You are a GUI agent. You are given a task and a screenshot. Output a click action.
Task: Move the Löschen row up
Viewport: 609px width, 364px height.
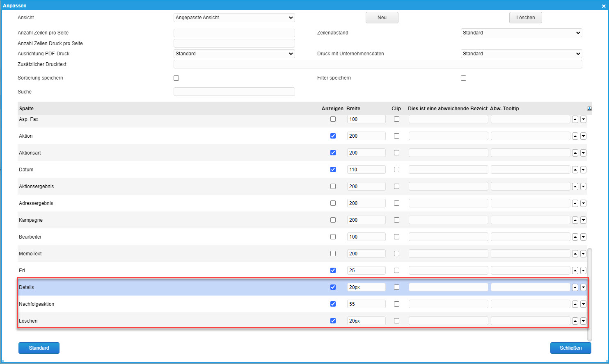click(x=575, y=321)
